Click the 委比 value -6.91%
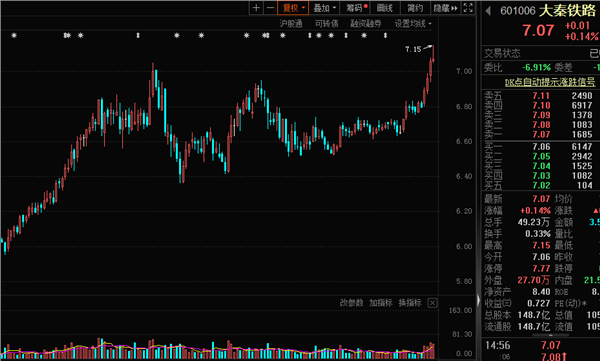Screen dimensions: 600x361 [x=536, y=68]
